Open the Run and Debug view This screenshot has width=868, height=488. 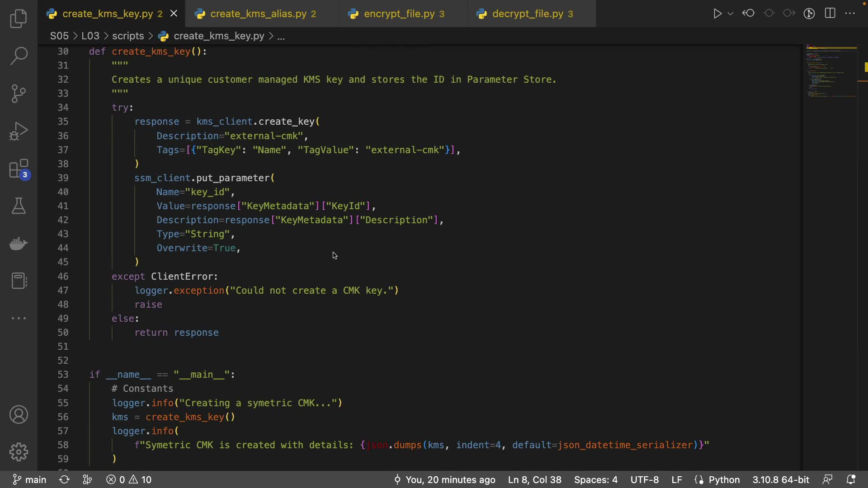coord(19,131)
